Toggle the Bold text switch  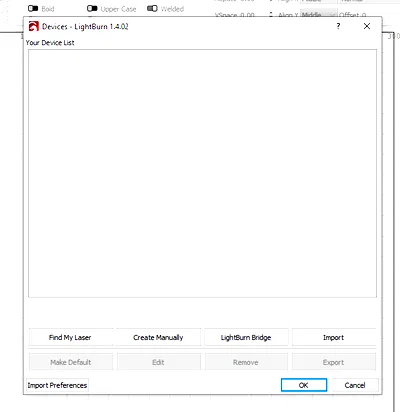[33, 8]
